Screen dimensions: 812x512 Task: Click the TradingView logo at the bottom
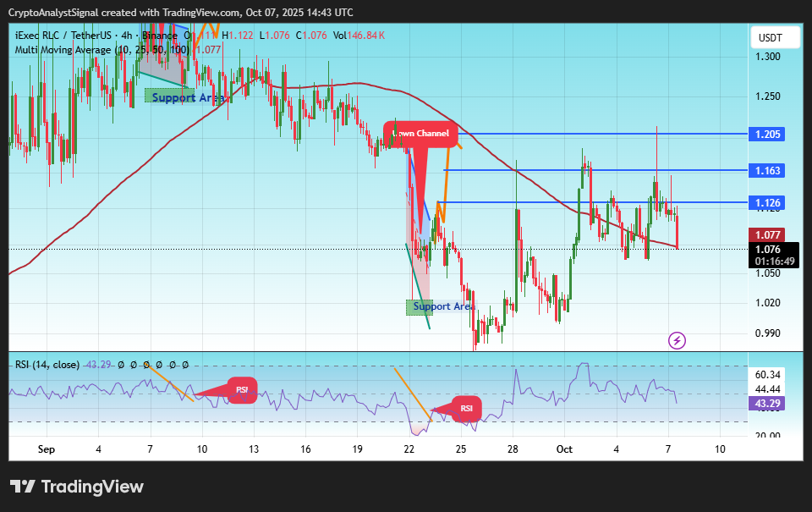coord(77,487)
